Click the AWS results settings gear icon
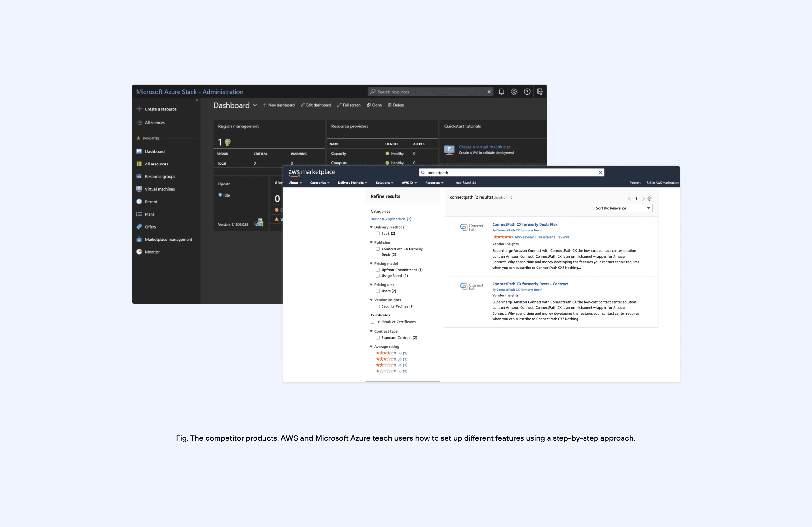 (650, 198)
